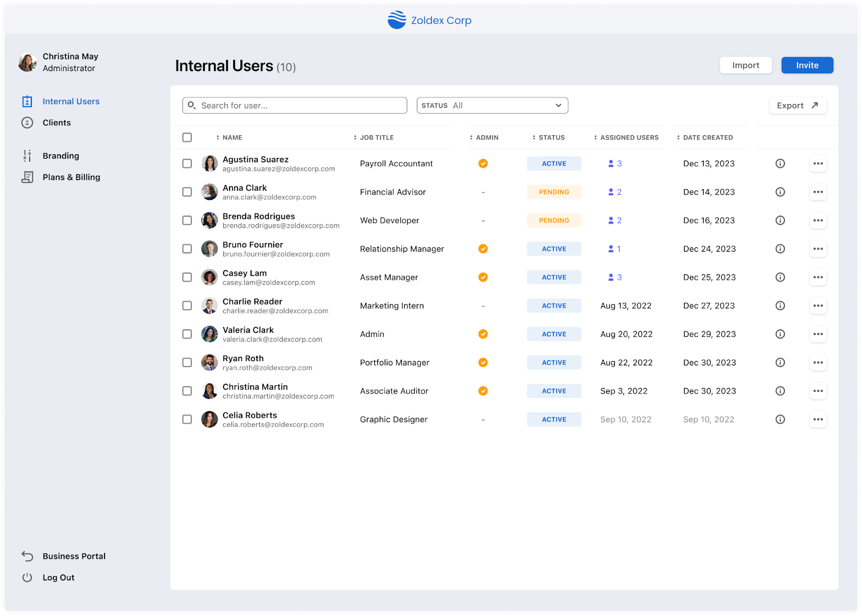Screen dimensions: 862x616
Task: Click the Business Portal return icon
Action: (26, 556)
